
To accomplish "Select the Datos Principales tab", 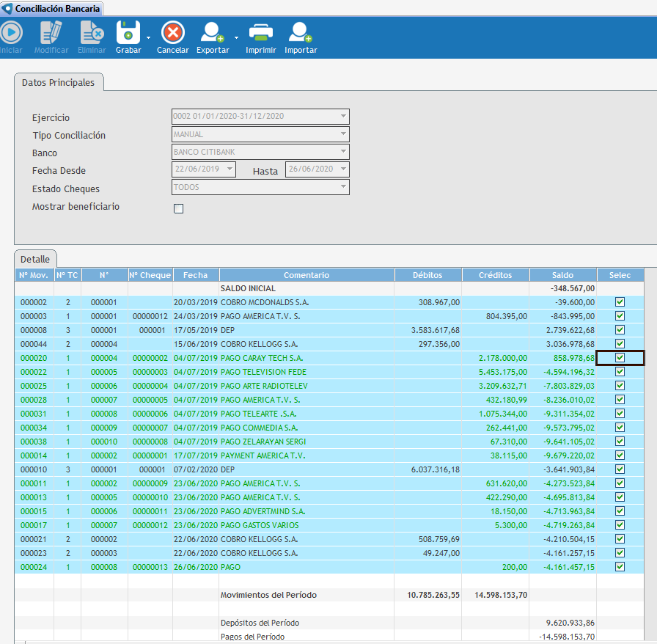I will (59, 83).
